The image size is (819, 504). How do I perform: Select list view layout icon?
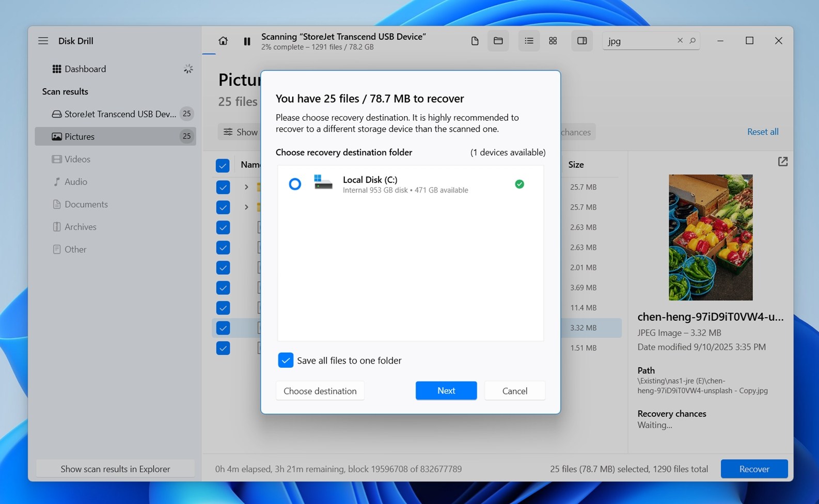click(529, 41)
